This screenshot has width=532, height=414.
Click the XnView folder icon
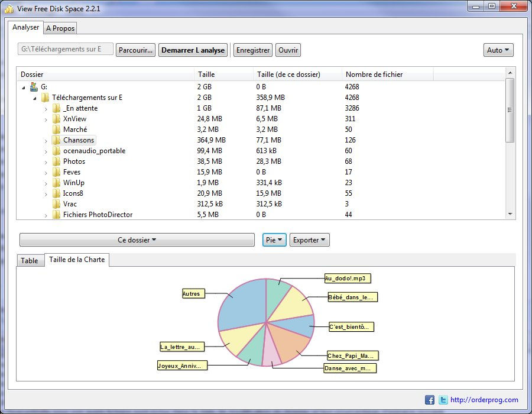coord(56,119)
